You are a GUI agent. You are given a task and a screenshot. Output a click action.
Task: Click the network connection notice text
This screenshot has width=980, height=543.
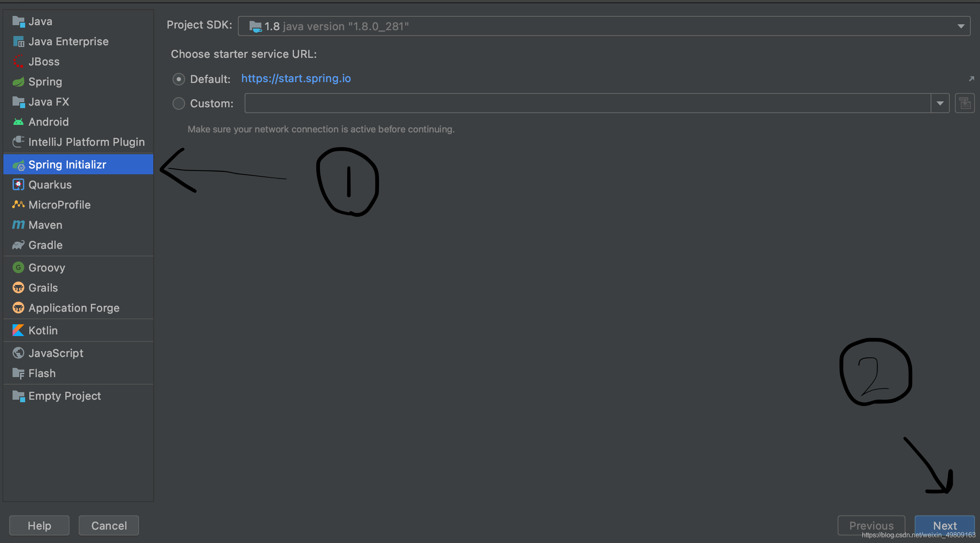[321, 129]
